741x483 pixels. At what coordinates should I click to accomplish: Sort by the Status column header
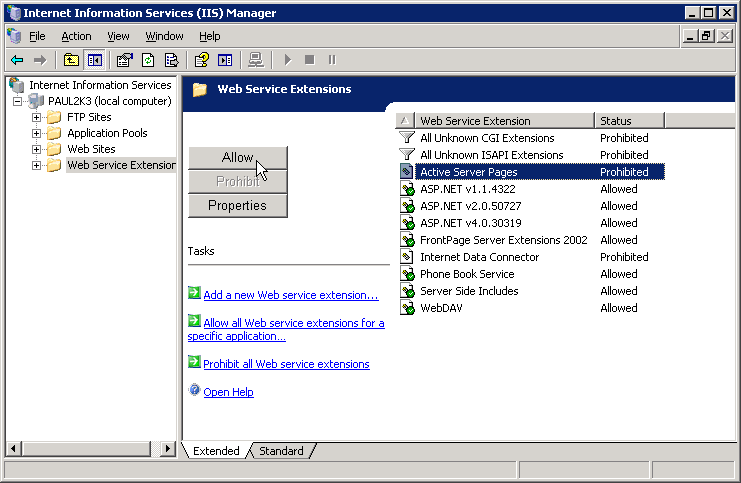(629, 121)
